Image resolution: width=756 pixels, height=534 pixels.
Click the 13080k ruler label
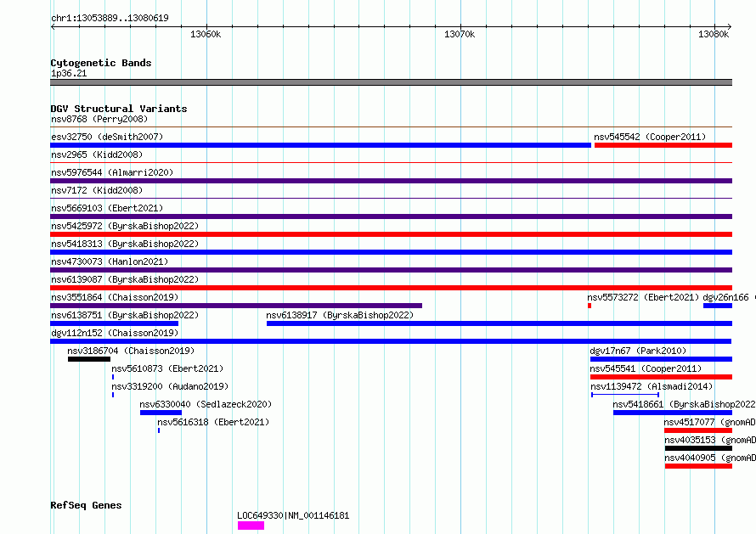pyautogui.click(x=714, y=34)
